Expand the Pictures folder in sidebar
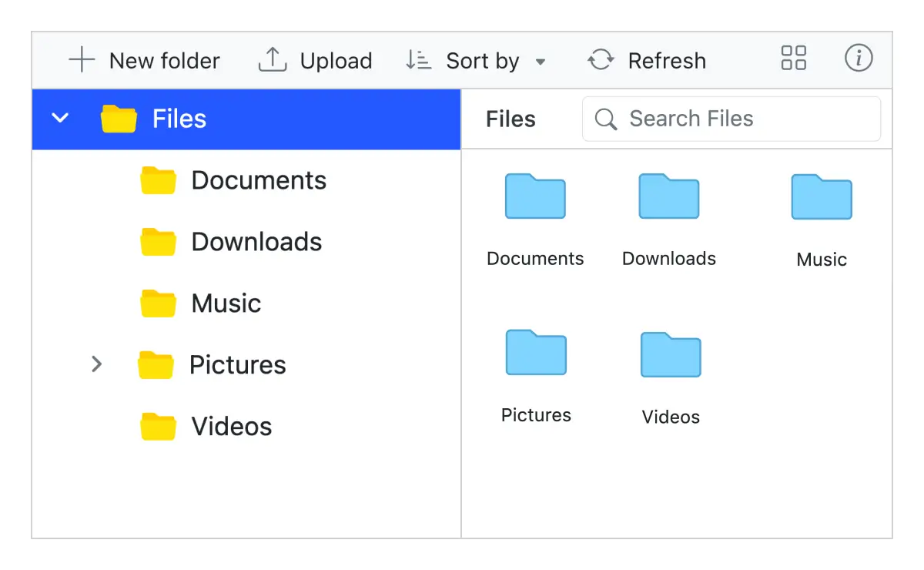 coord(97,364)
